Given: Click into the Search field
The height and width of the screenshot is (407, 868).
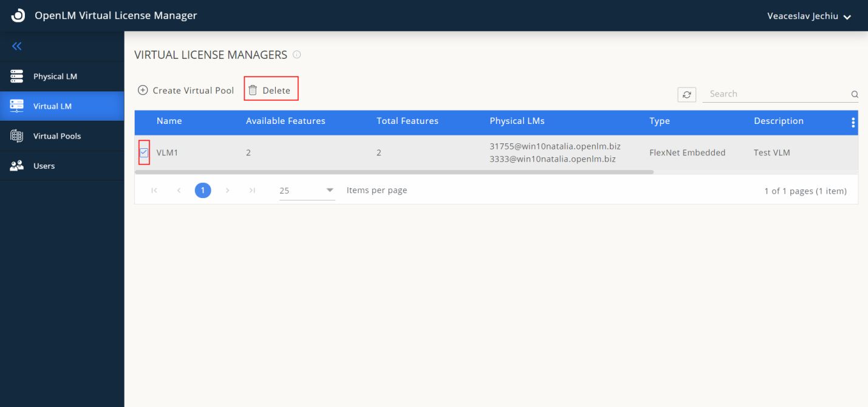Looking at the screenshot, I should [777, 94].
